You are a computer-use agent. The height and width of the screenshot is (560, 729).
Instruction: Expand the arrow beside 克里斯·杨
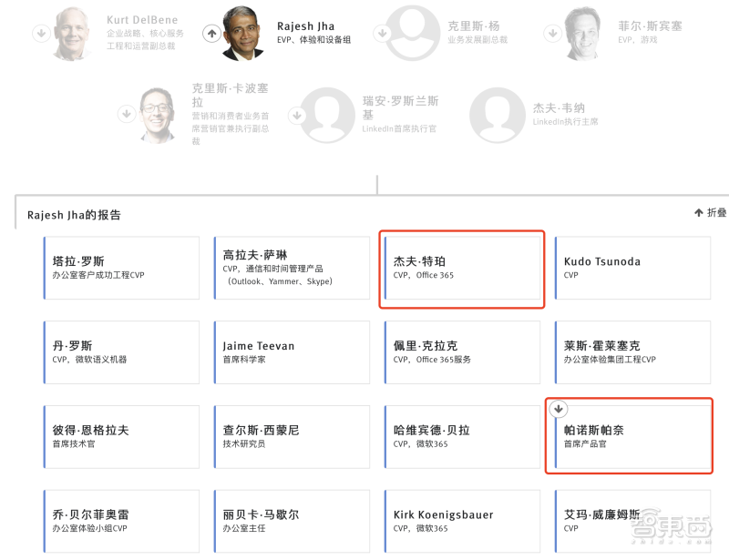pos(383,34)
